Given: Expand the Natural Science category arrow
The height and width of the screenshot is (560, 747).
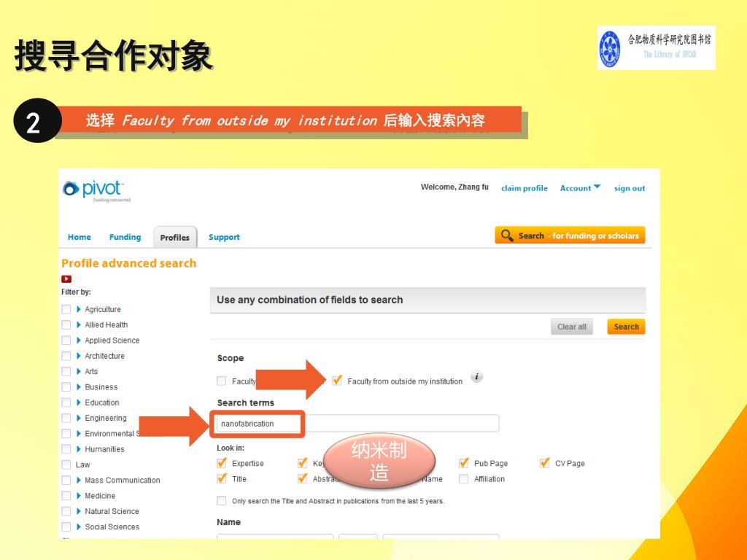Looking at the screenshot, I should coord(79,511).
